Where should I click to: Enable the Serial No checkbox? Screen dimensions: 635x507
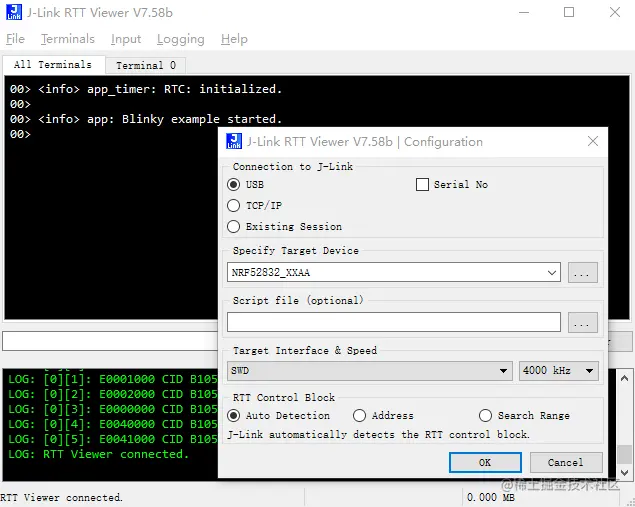point(422,185)
